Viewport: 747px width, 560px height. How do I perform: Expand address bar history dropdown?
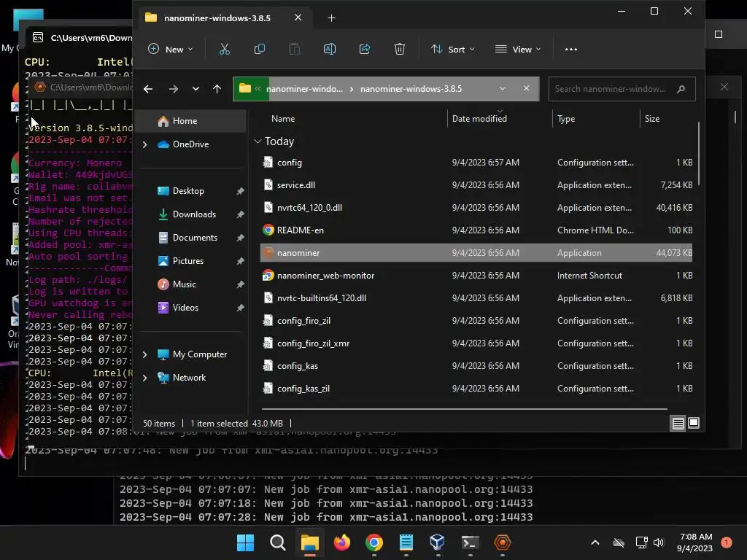pos(502,88)
